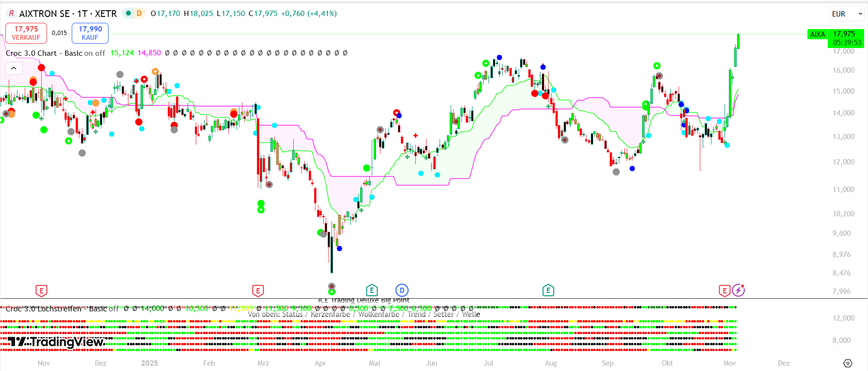Click the TradingView logo
This screenshot has height=371, width=868.
[56, 342]
